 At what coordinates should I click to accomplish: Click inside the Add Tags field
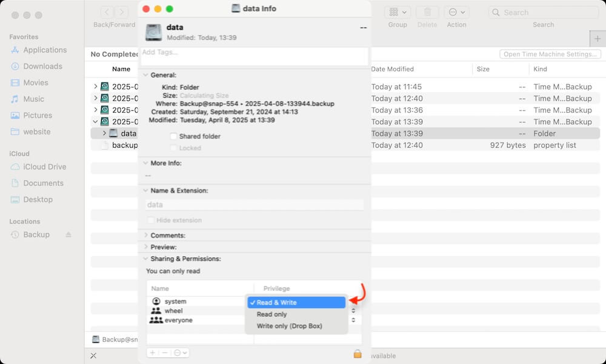(x=255, y=54)
